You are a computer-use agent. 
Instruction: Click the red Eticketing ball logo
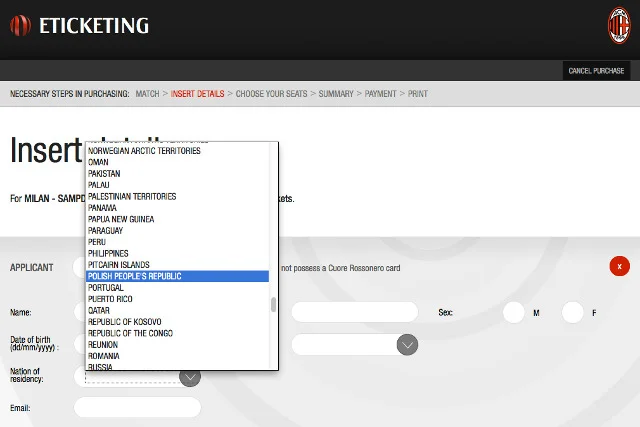[20, 25]
